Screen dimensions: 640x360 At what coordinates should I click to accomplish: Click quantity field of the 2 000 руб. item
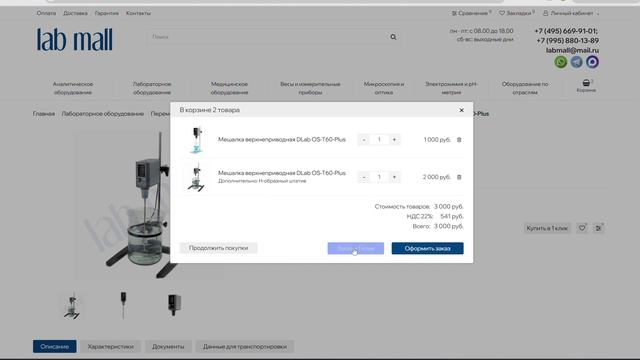379,177
